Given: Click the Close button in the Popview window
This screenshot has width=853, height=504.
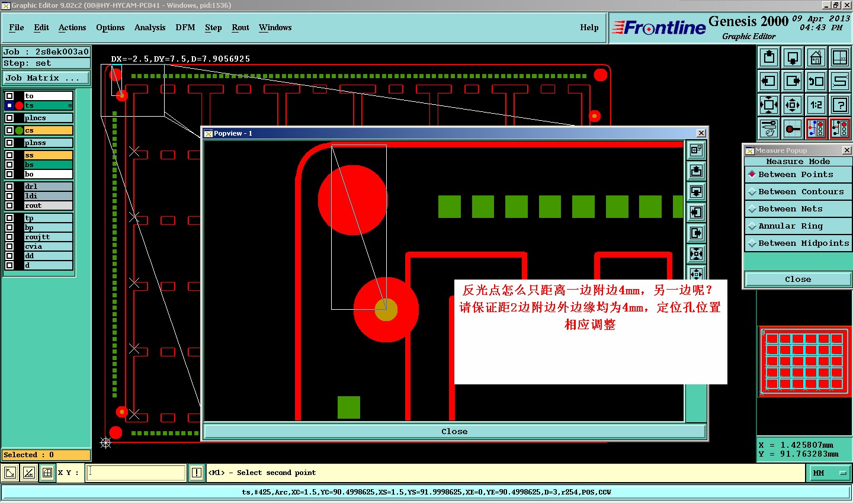Looking at the screenshot, I should point(454,431).
